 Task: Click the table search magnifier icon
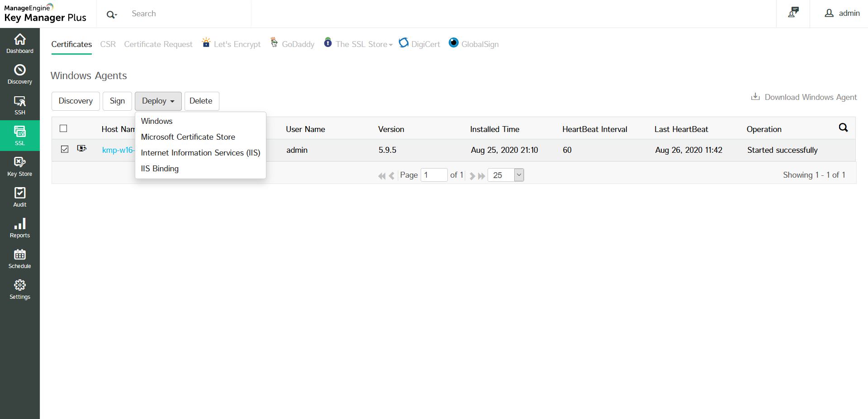pos(843,128)
